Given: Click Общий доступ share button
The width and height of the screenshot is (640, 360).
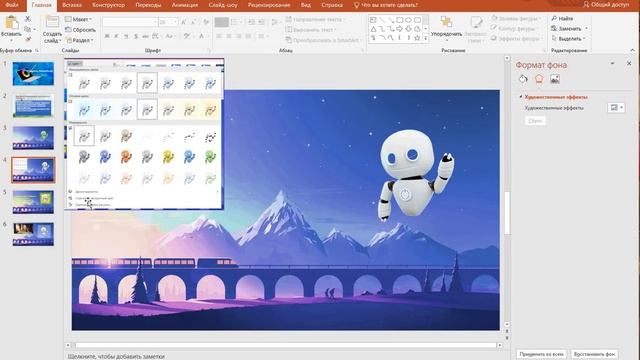Looking at the screenshot, I should click(x=606, y=4).
